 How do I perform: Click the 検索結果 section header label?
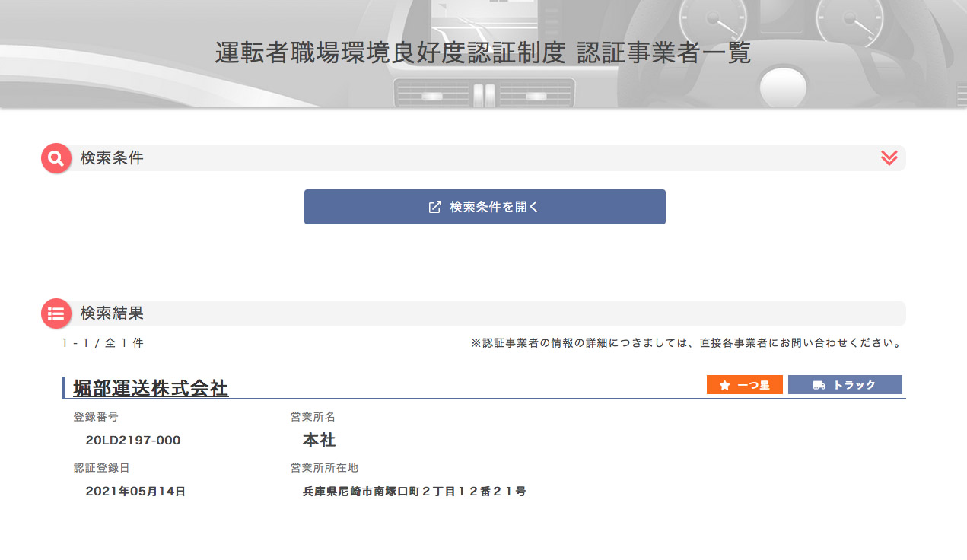point(112,313)
